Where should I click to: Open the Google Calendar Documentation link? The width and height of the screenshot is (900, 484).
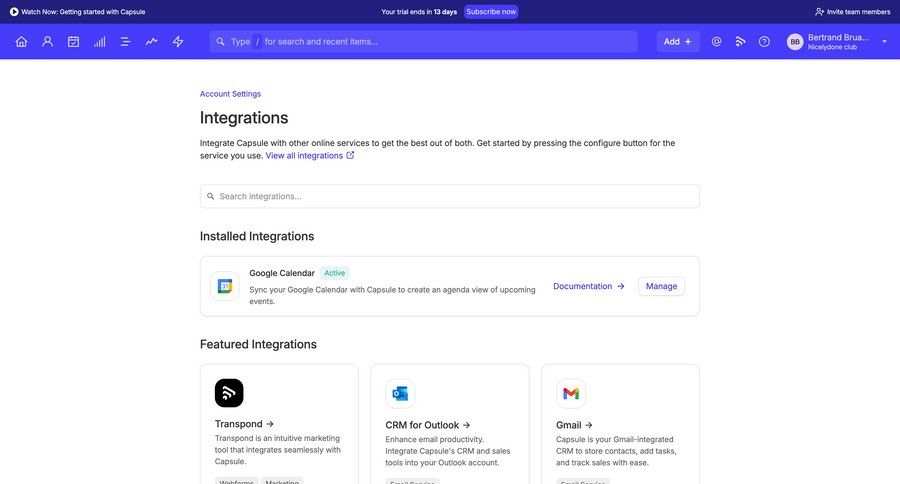pyautogui.click(x=588, y=286)
